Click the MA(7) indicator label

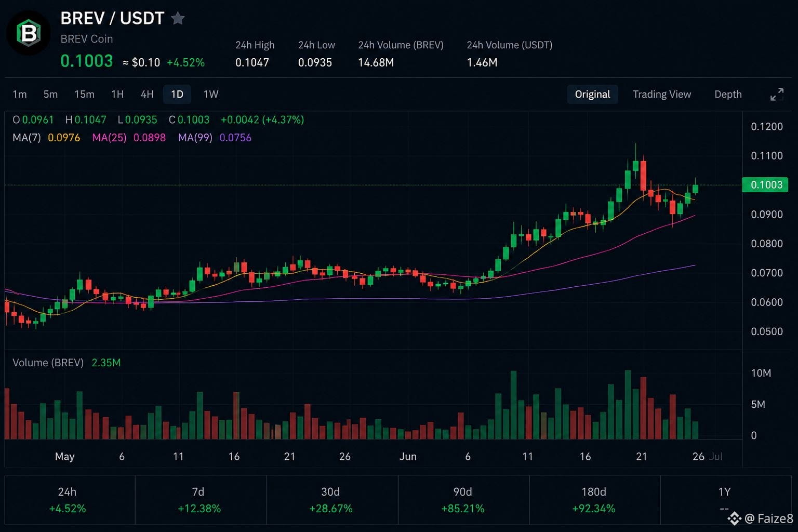click(26, 138)
